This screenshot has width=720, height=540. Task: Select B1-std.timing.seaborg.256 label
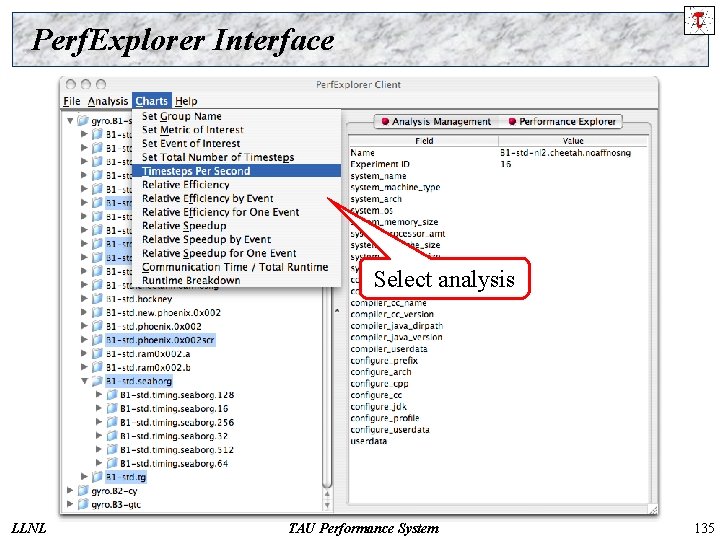[177, 422]
